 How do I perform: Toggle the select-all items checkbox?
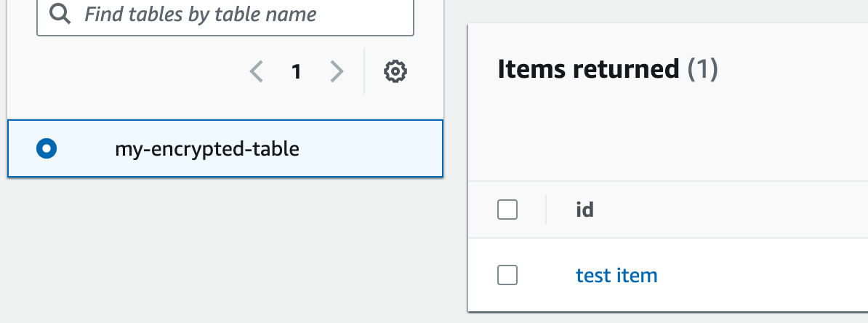tap(507, 210)
